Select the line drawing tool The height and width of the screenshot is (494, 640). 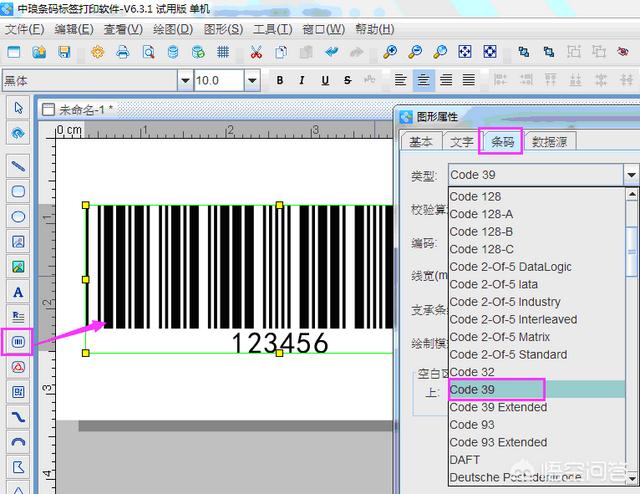click(18, 166)
